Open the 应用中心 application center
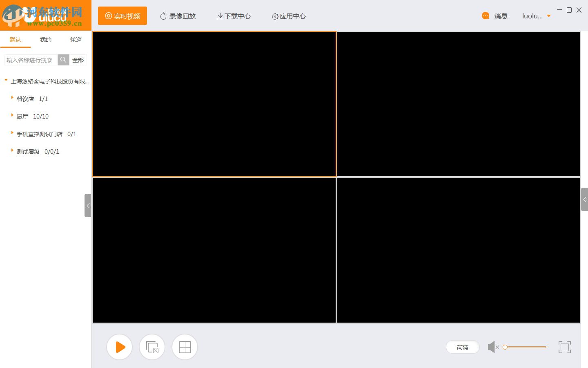 288,16
